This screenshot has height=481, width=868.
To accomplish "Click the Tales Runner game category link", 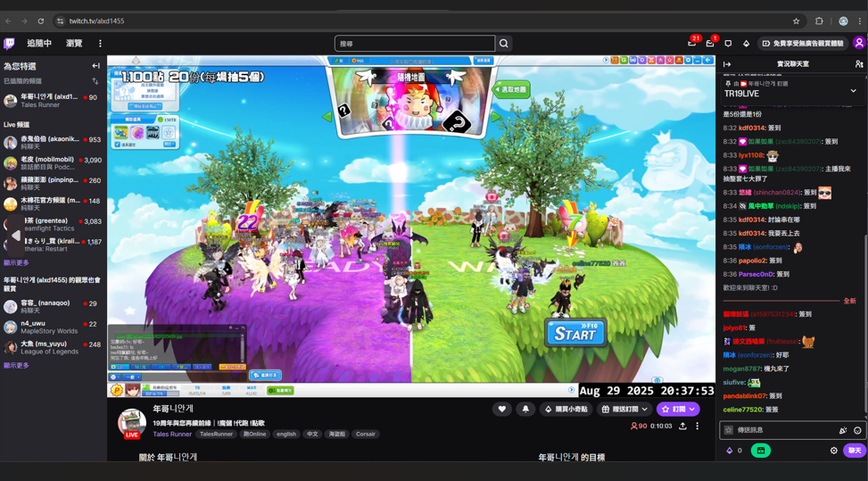I will pos(172,435).
